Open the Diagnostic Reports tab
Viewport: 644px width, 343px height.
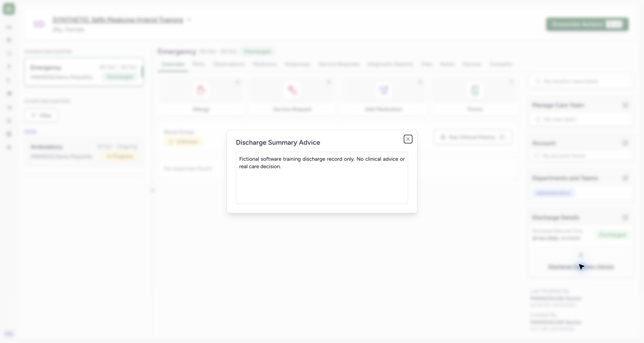pos(390,64)
